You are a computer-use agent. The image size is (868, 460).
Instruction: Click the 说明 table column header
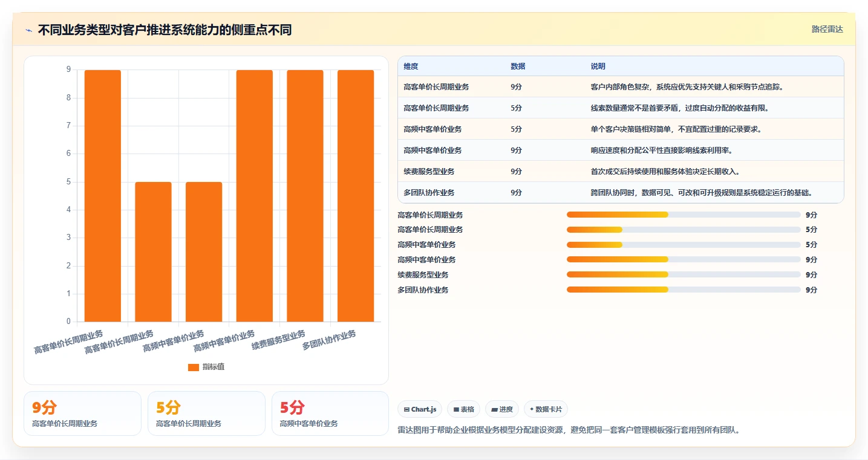point(598,66)
